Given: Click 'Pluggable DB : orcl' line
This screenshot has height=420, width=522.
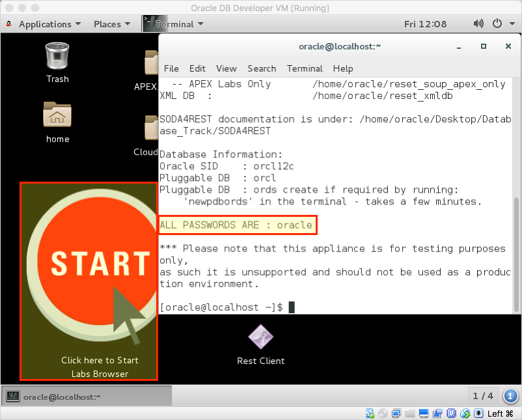Looking at the screenshot, I should pos(218,178).
